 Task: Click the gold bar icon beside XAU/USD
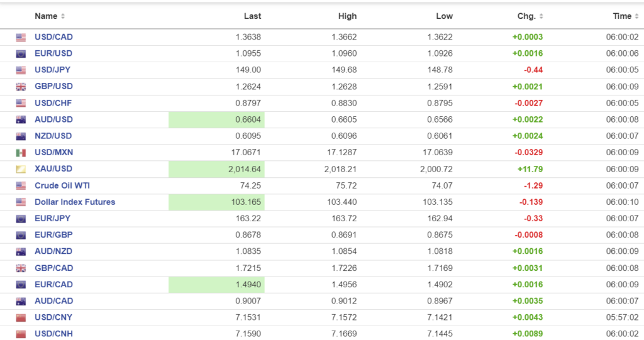[21, 169]
